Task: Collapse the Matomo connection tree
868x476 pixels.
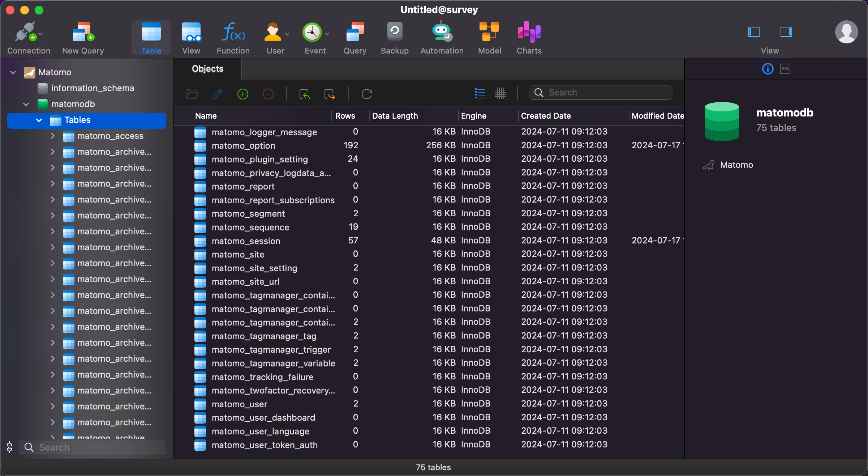Action: pos(13,72)
